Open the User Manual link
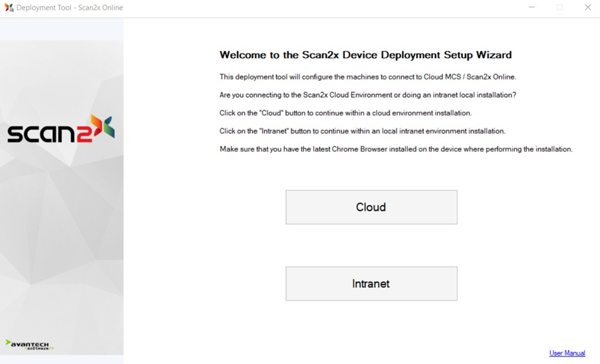The height and width of the screenshot is (364, 600). pyautogui.click(x=566, y=353)
